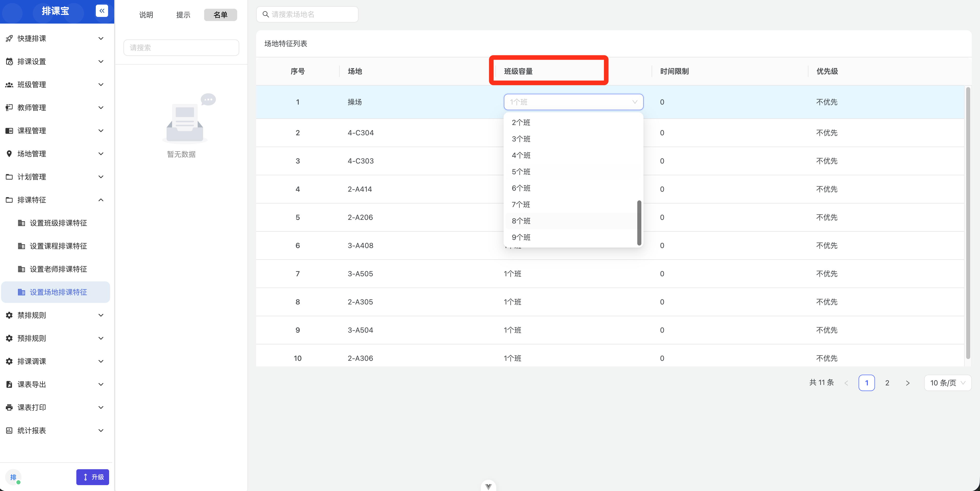Click the calendar-clock icon beside 排课设置

9,62
